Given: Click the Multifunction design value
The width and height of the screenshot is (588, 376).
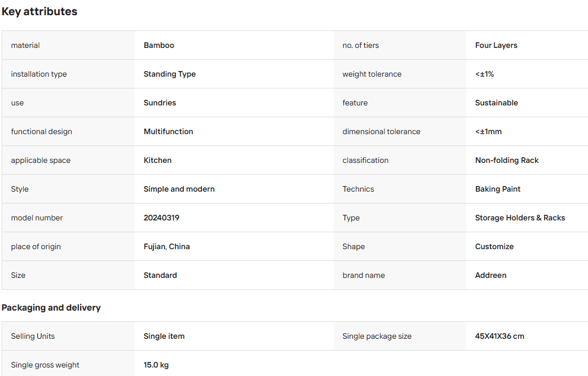Looking at the screenshot, I should point(169,131).
